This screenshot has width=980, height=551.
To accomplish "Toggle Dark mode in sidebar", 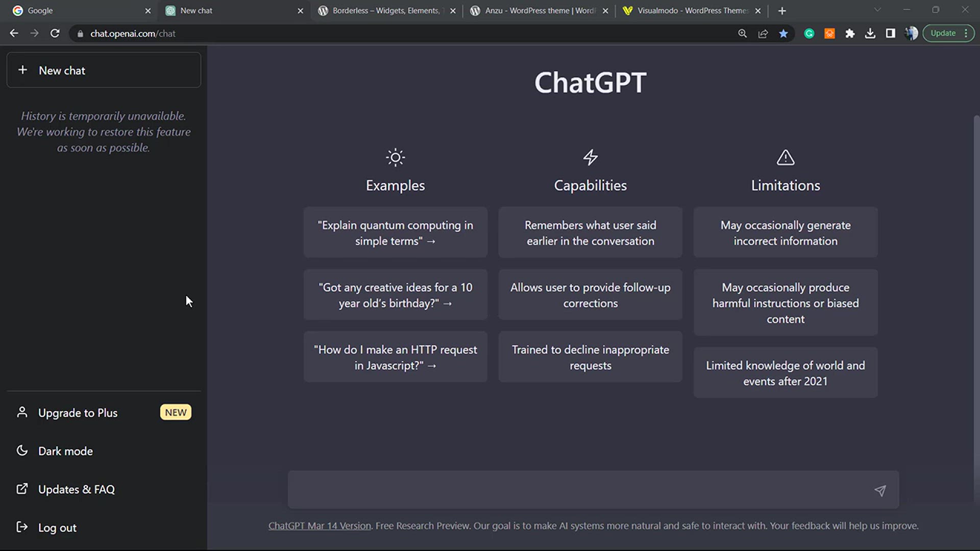I will [104, 450].
